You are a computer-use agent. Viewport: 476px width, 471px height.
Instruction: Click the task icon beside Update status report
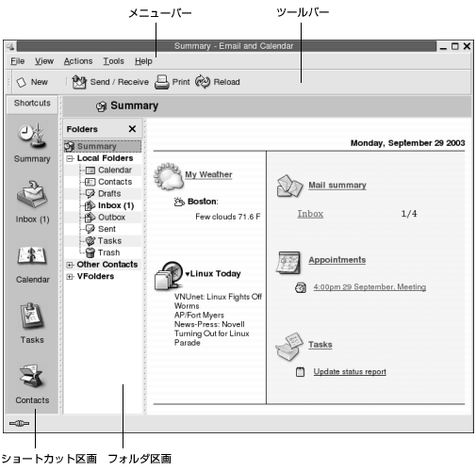click(301, 372)
